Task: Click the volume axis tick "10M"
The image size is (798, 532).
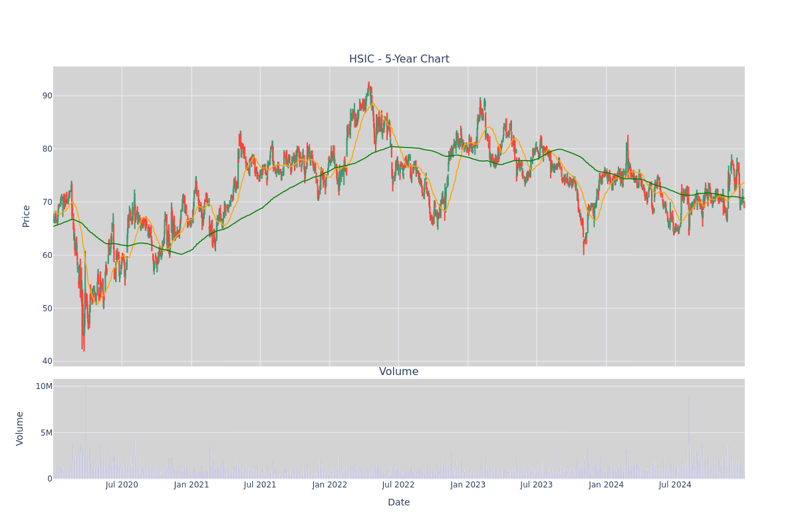Action: click(44, 386)
